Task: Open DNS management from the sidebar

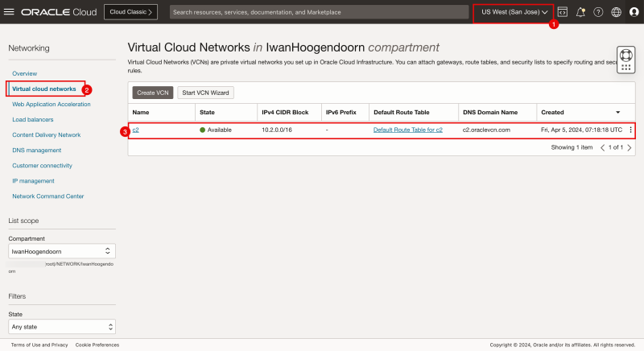Action: (36, 150)
